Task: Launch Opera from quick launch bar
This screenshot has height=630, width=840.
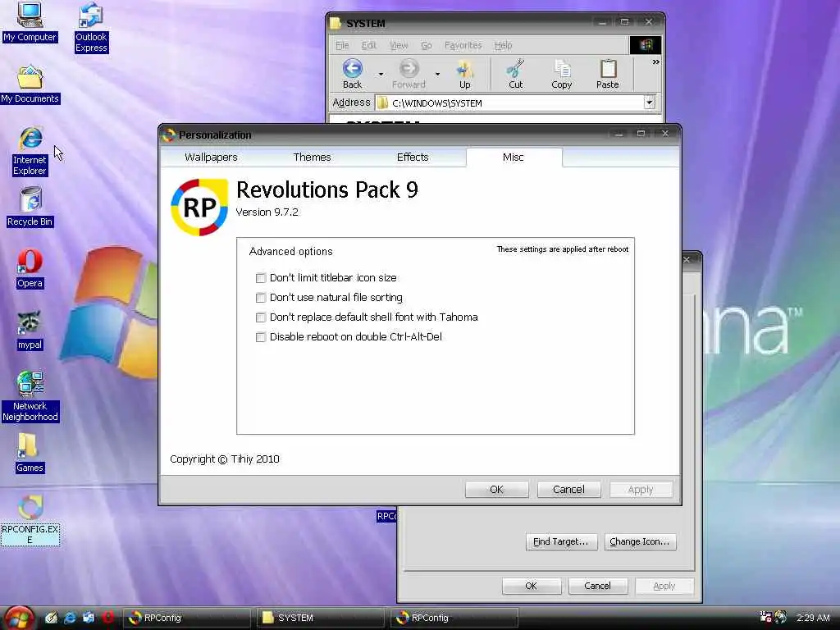Action: 107,618
